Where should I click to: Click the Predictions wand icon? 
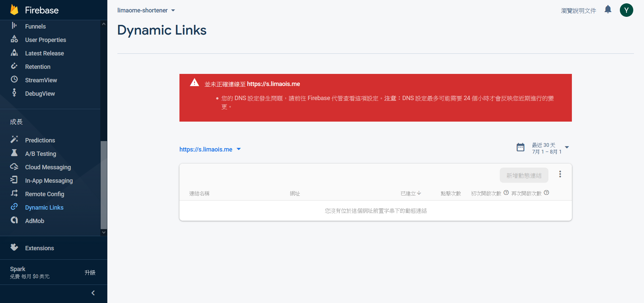coord(14,139)
